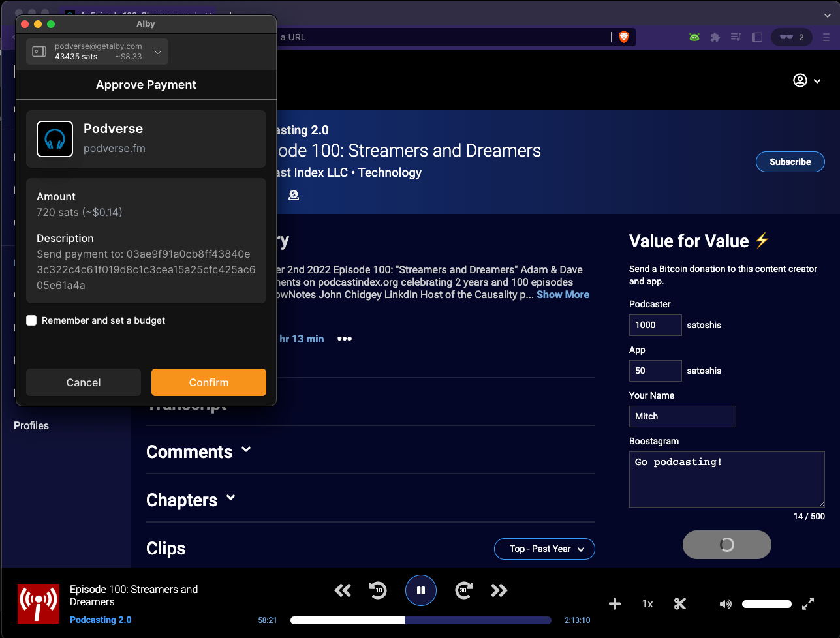Skip to next track in player
Viewport: 840px width, 638px height.
[499, 590]
